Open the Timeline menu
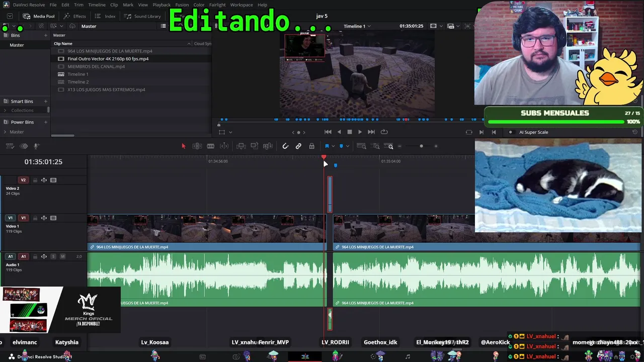Screen dimensions: 644x362 [97, 5]
